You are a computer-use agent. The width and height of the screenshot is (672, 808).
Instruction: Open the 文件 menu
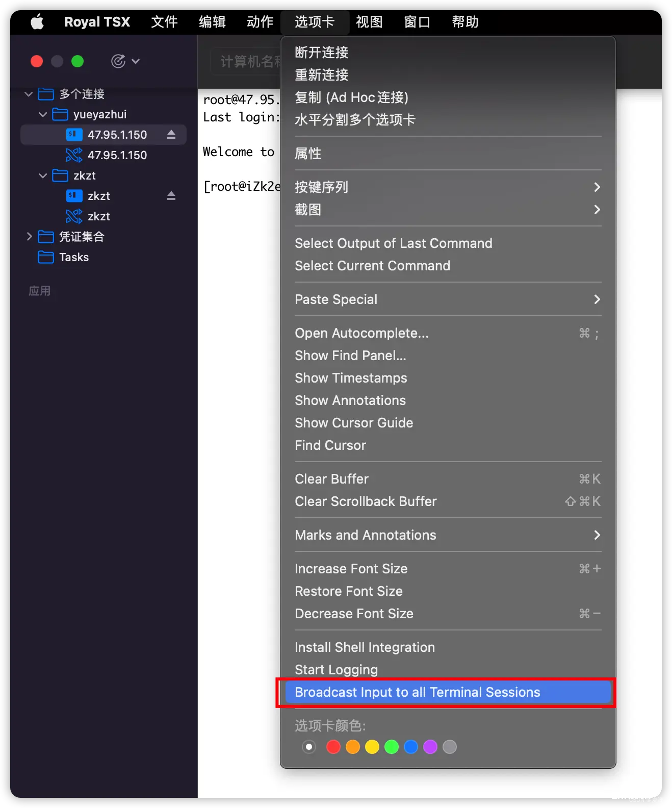[164, 22]
